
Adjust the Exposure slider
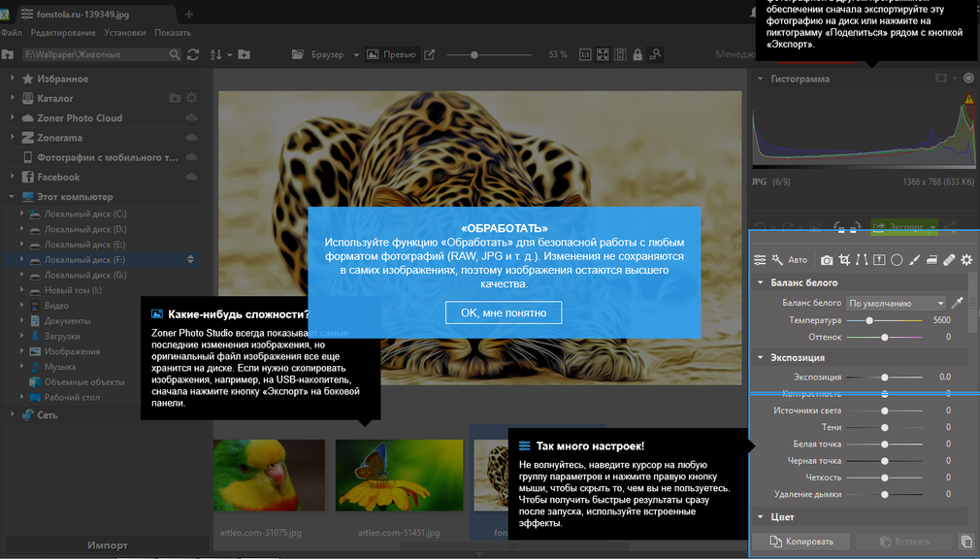884,378
